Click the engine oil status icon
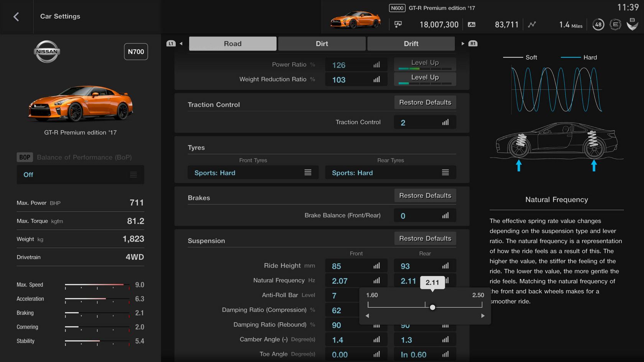Screen dimensions: 644x362 (x=615, y=24)
